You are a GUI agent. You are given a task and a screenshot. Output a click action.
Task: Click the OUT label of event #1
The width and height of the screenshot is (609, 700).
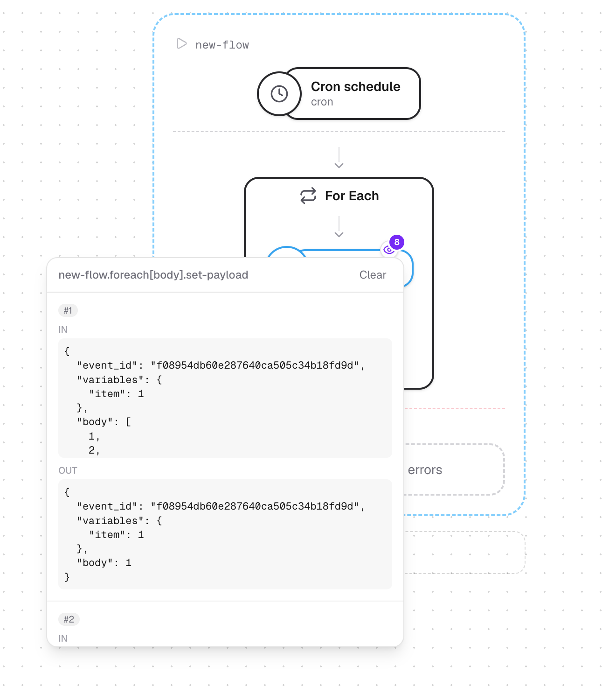click(68, 470)
